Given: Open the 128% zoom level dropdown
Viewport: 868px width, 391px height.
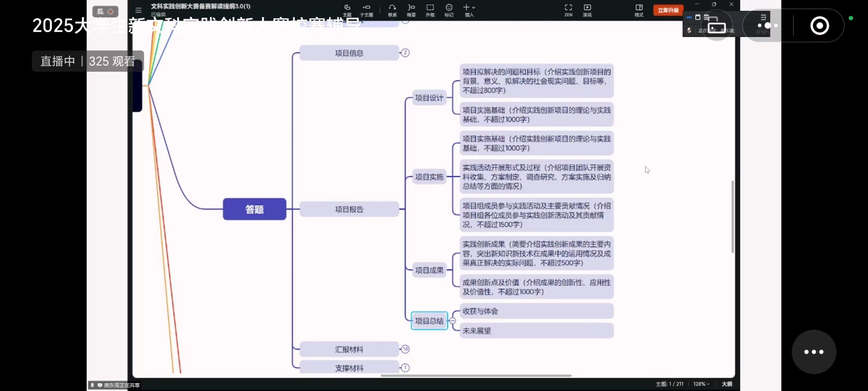Looking at the screenshot, I should (701, 384).
